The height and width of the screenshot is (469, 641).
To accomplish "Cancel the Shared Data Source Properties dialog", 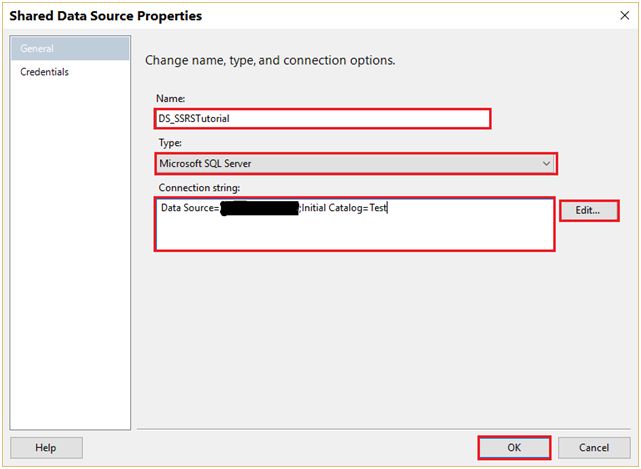I will coord(594,447).
